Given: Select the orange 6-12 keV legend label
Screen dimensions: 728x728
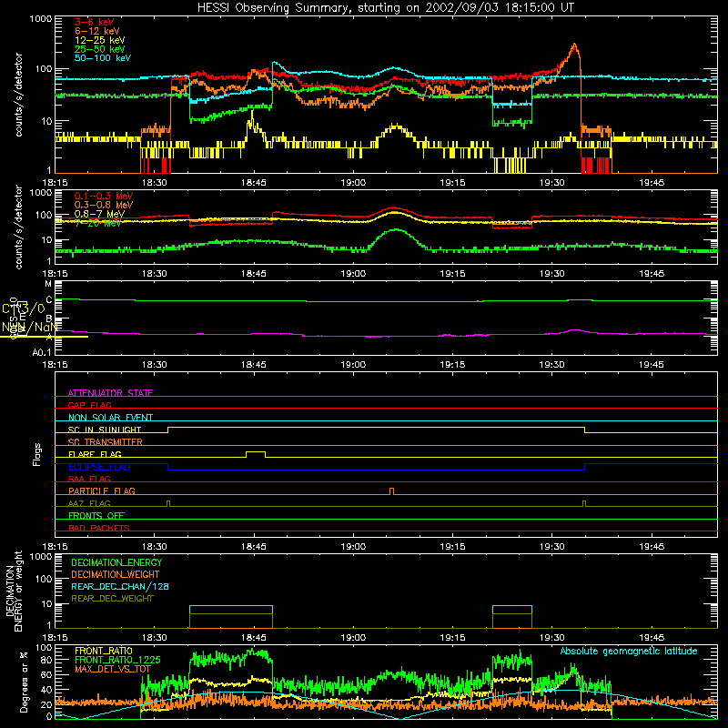Looking at the screenshot, I should tap(97, 31).
